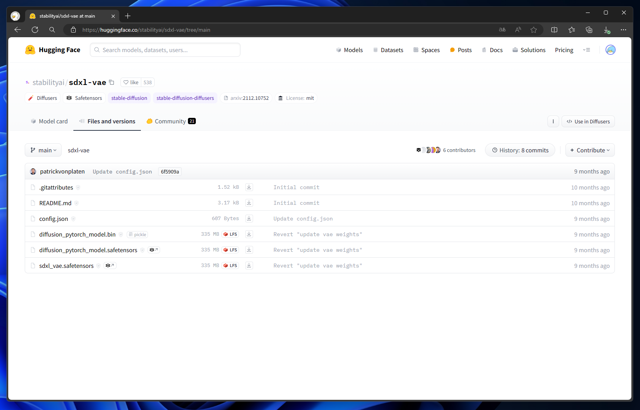The width and height of the screenshot is (640, 410).
Task: Open Edge split screen icon
Action: [x=554, y=29]
